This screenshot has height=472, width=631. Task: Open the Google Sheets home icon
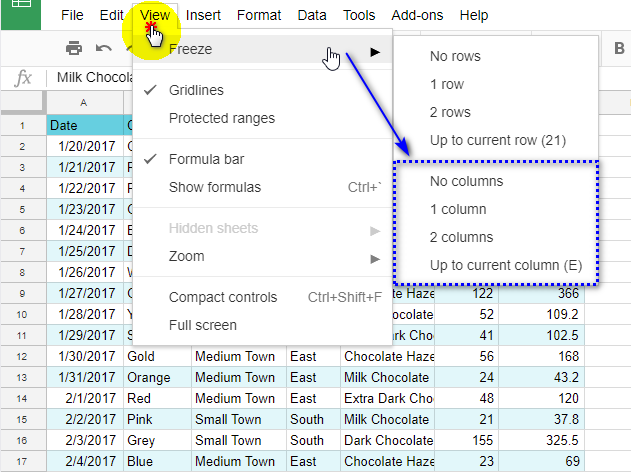[x=21, y=15]
